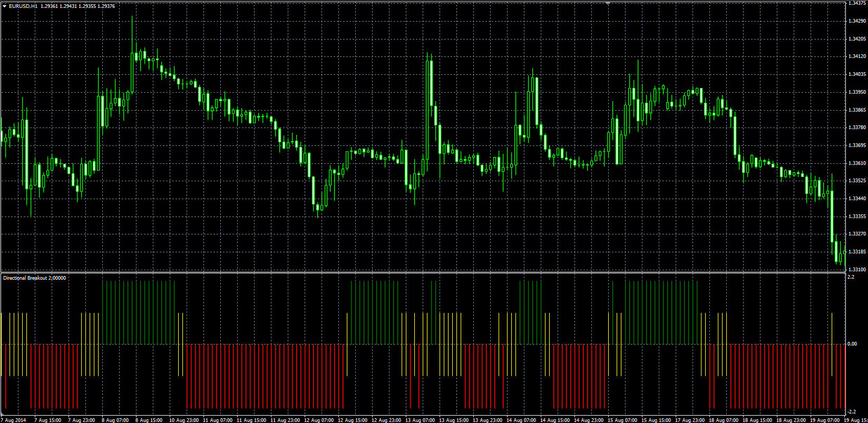Click the 7 Aug 2014 time label
This screenshot has width=868, height=423.
pyautogui.click(x=13, y=420)
